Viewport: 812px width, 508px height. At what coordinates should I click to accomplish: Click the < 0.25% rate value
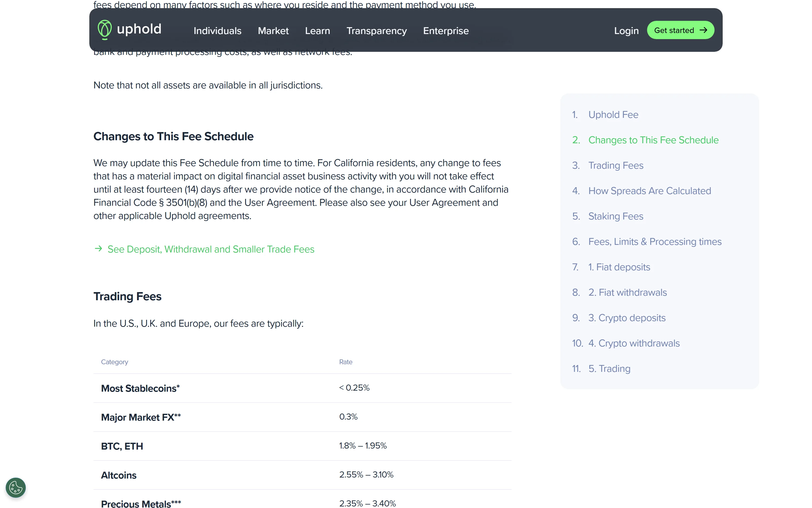click(354, 388)
